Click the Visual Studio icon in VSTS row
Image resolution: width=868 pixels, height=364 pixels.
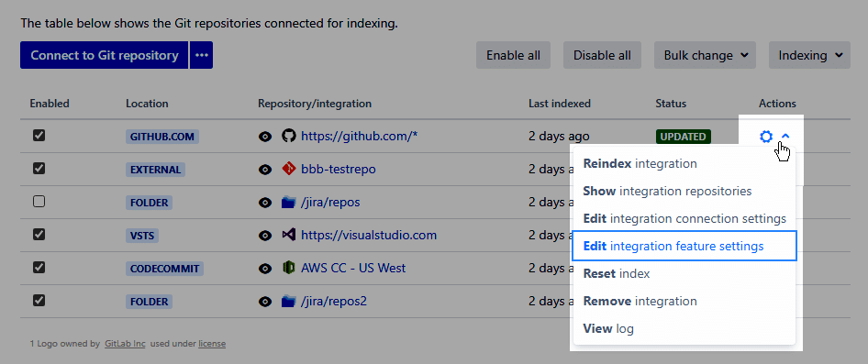tap(288, 235)
